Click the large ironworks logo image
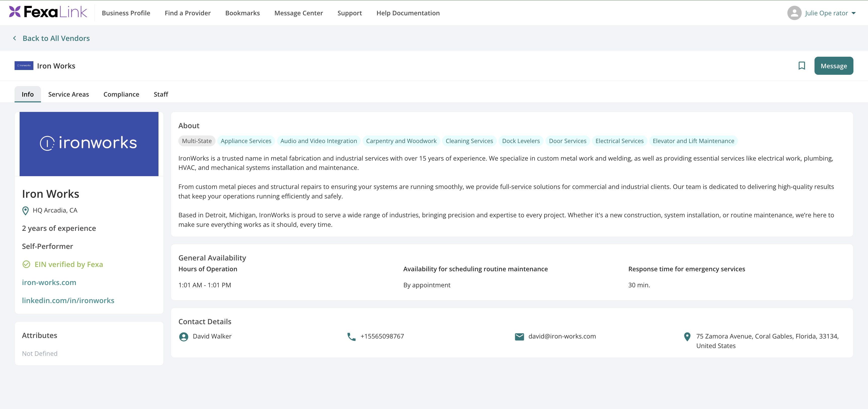 [x=89, y=144]
